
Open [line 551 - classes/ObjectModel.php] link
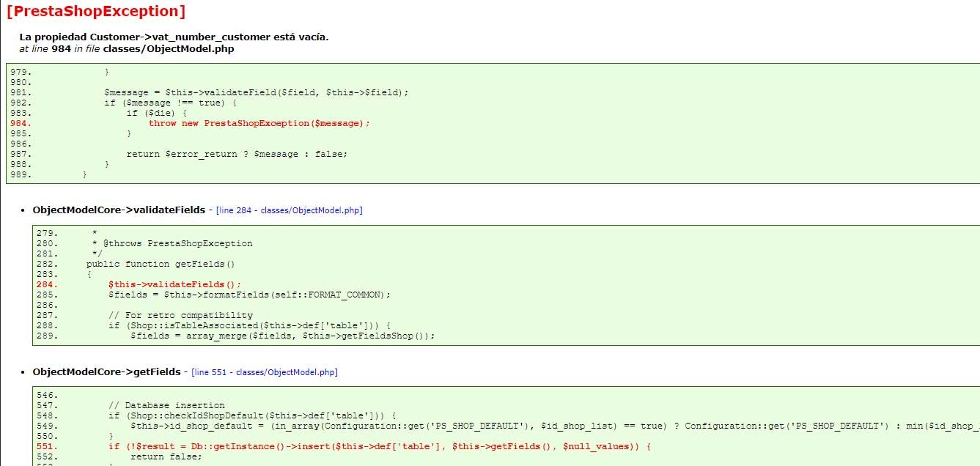click(265, 372)
